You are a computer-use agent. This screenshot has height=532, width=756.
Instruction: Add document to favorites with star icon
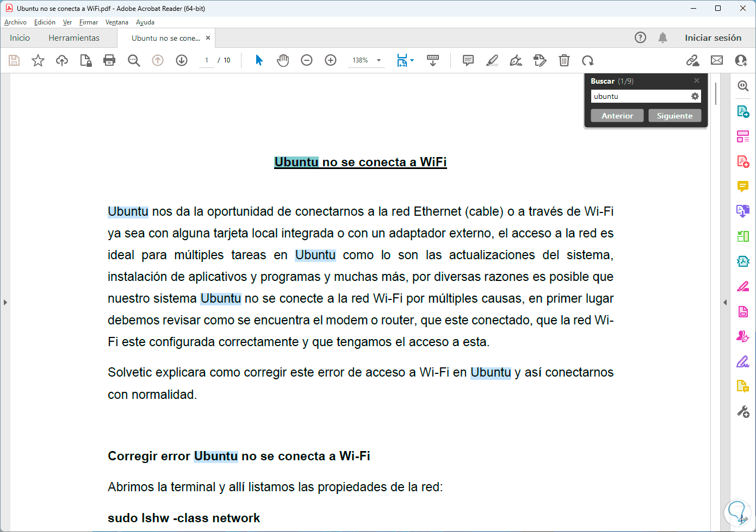[x=38, y=60]
